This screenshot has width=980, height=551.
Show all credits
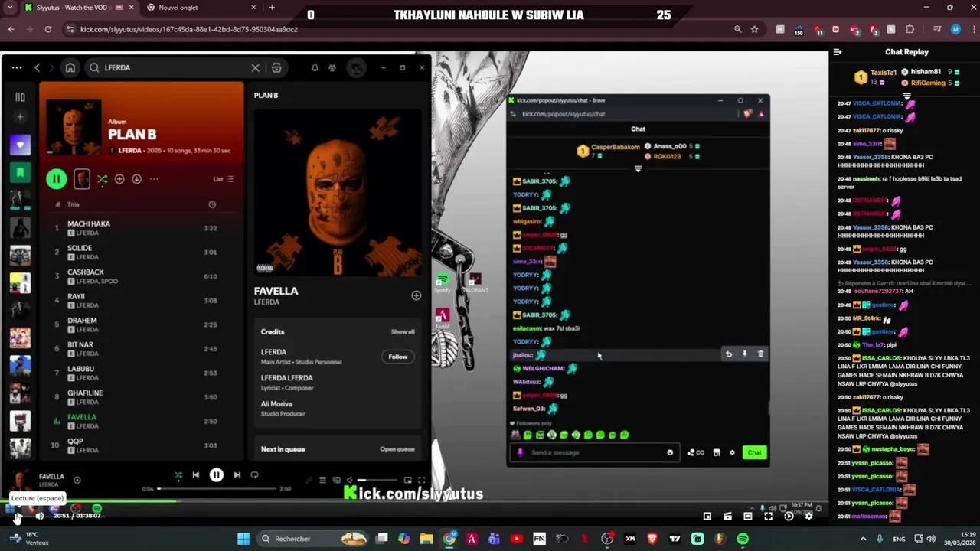pyautogui.click(x=403, y=332)
